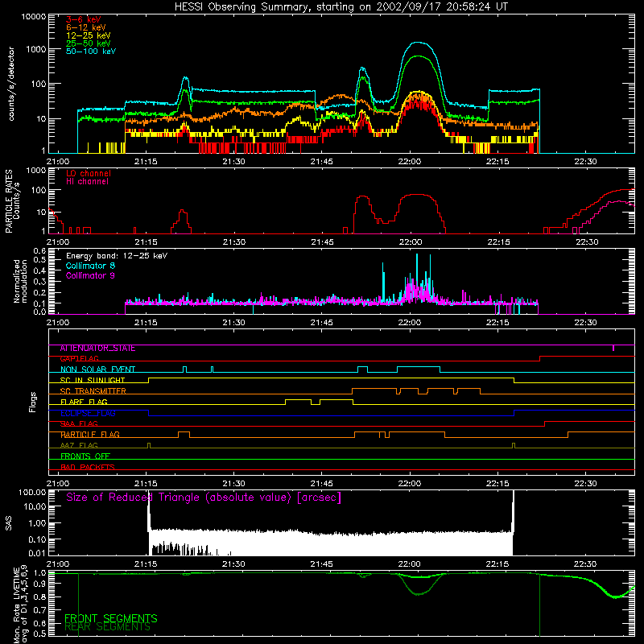Select the green "25-50 keV" legend label

point(88,43)
